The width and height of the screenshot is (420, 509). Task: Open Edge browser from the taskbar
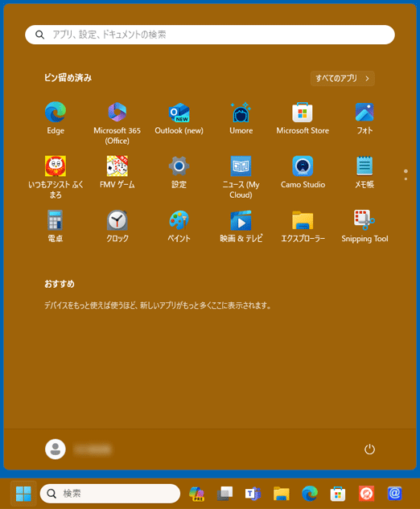(310, 494)
